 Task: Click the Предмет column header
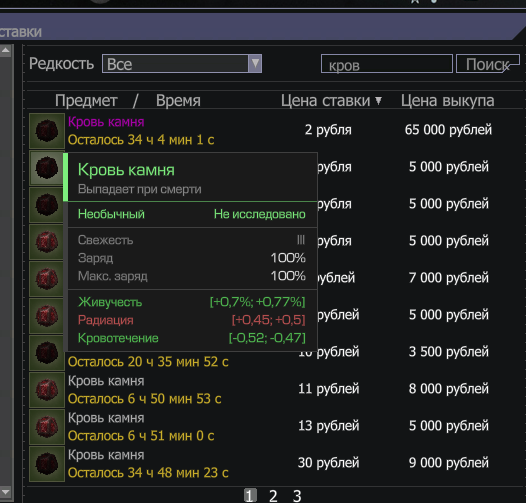pos(86,100)
